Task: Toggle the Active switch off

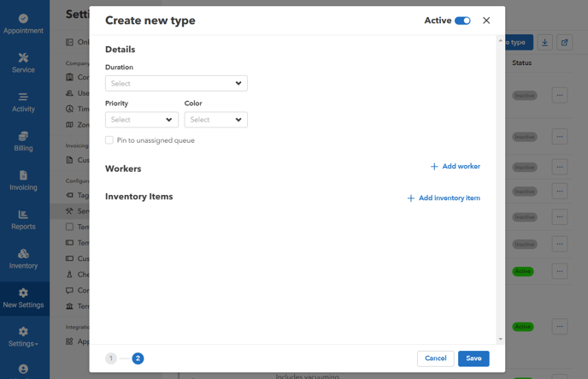Action: coord(462,21)
